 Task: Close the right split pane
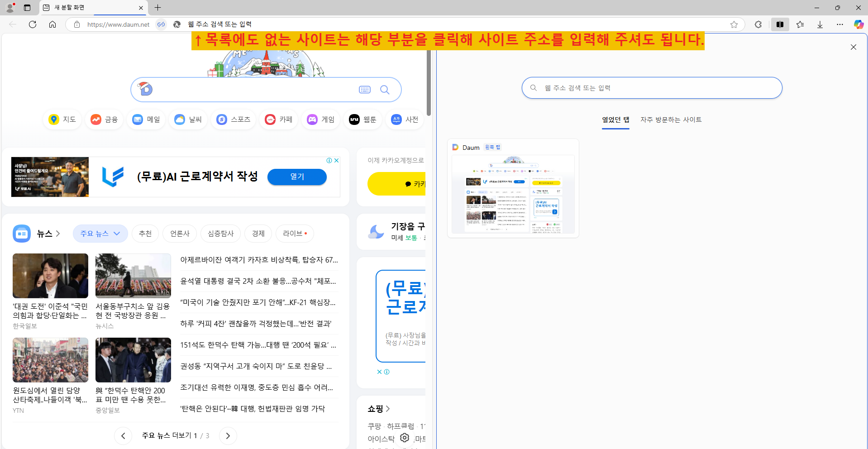coord(854,47)
